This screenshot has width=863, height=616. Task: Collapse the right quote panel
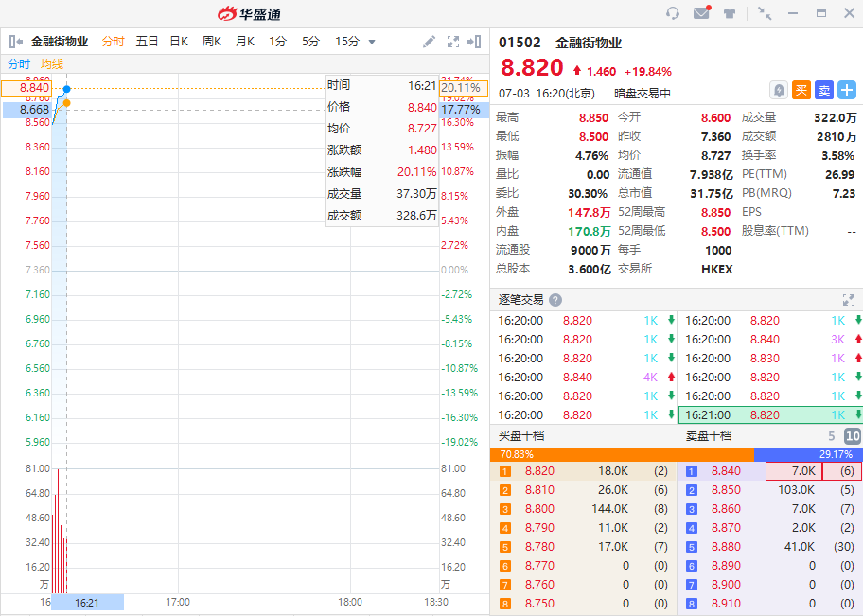pyautogui.click(x=474, y=42)
